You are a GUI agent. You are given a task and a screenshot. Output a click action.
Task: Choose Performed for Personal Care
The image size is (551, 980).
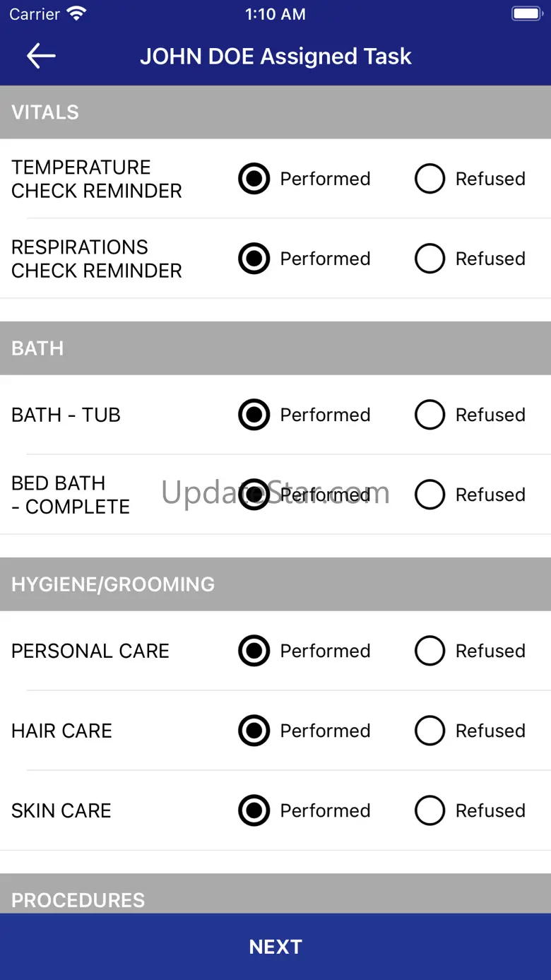(x=254, y=651)
